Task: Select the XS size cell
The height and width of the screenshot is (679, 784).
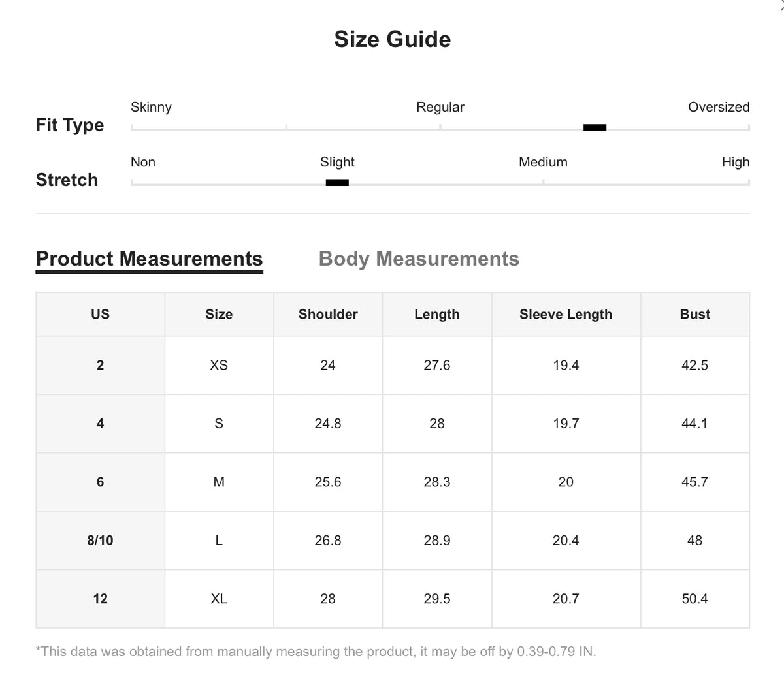Action: point(219,365)
